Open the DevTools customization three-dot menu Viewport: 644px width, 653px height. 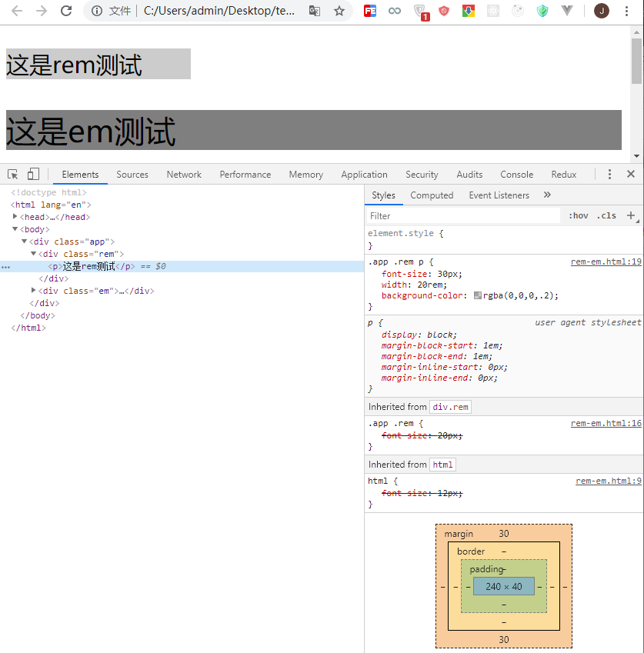[610, 174]
